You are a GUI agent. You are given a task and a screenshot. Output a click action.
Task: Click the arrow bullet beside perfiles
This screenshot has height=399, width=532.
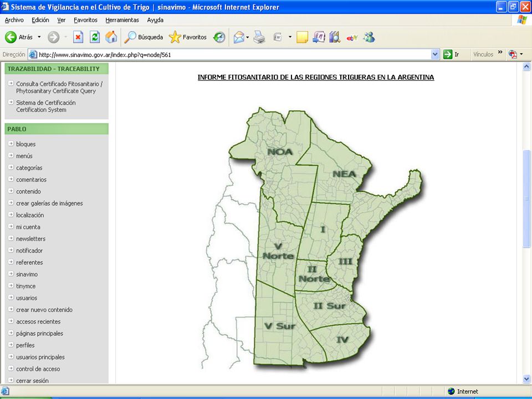(11, 345)
